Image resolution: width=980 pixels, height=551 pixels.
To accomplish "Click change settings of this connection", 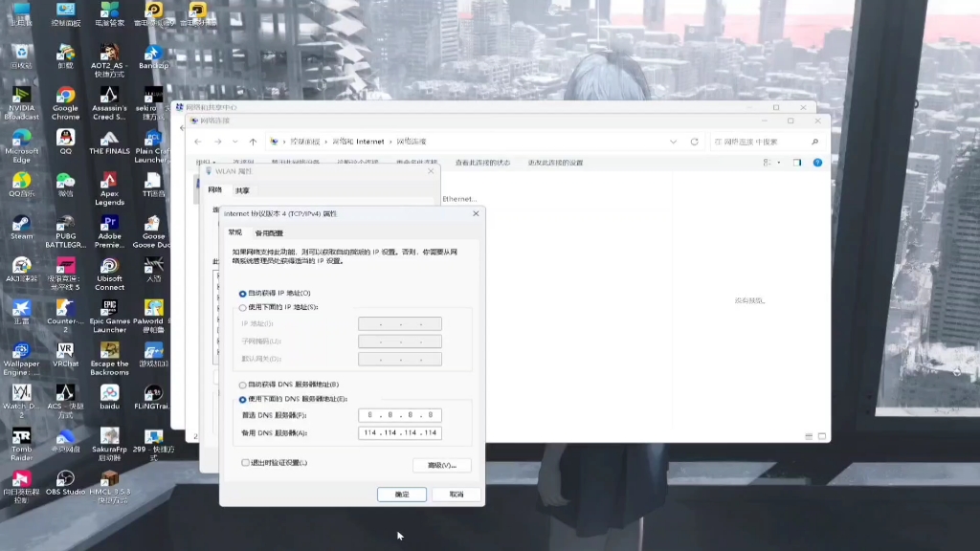I will click(x=555, y=163).
